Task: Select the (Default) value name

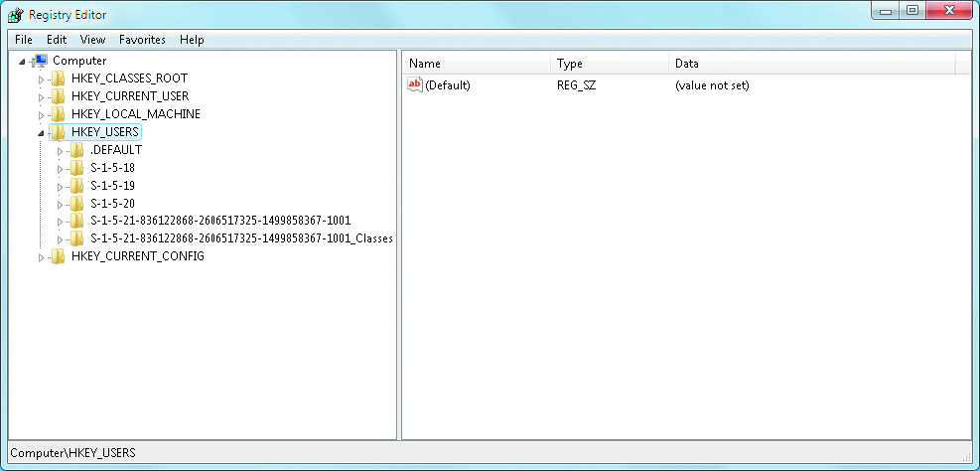Action: (x=448, y=85)
